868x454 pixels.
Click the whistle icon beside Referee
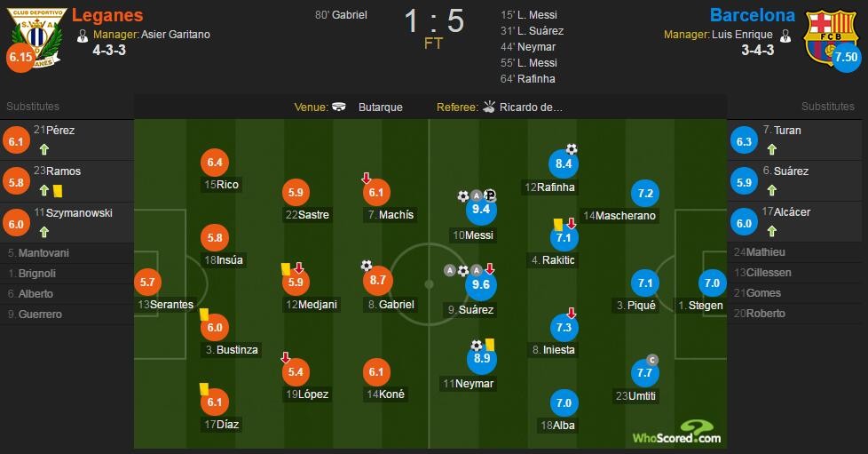(489, 107)
